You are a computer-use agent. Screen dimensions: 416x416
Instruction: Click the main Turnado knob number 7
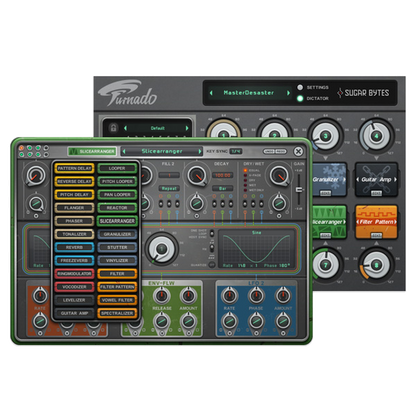point(325,265)
